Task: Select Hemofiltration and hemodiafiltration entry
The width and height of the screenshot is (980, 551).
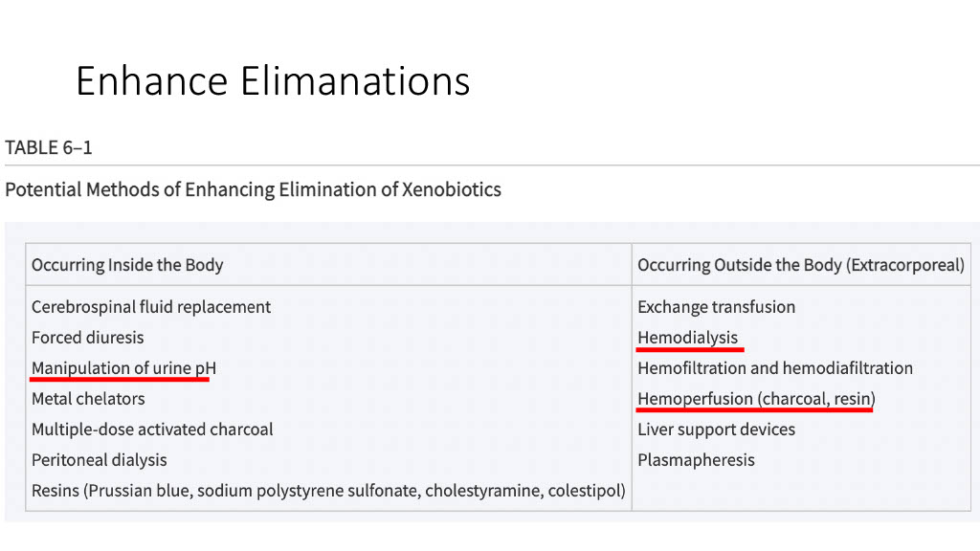Action: 775,368
